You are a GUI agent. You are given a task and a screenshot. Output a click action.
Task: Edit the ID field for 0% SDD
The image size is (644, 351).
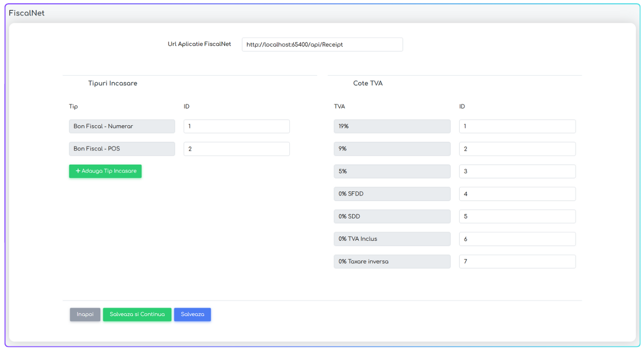pyautogui.click(x=517, y=216)
